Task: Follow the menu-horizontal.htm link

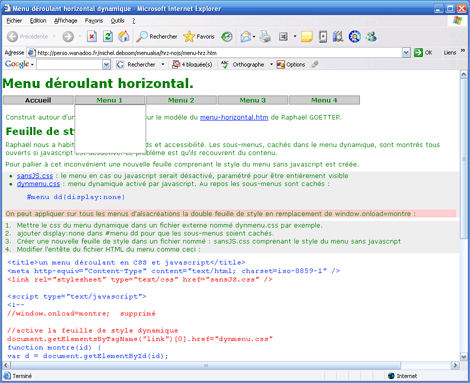Action: coord(234,117)
